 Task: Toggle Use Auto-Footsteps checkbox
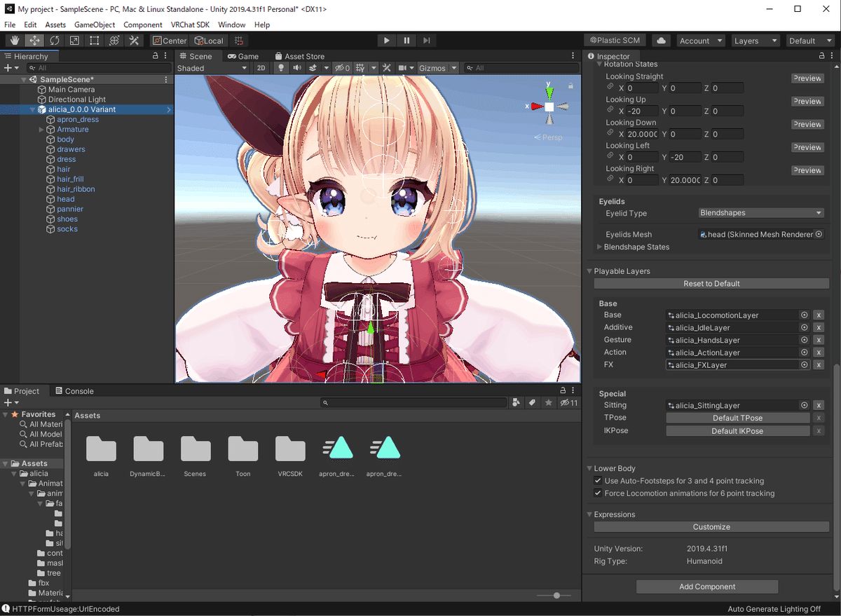point(598,481)
